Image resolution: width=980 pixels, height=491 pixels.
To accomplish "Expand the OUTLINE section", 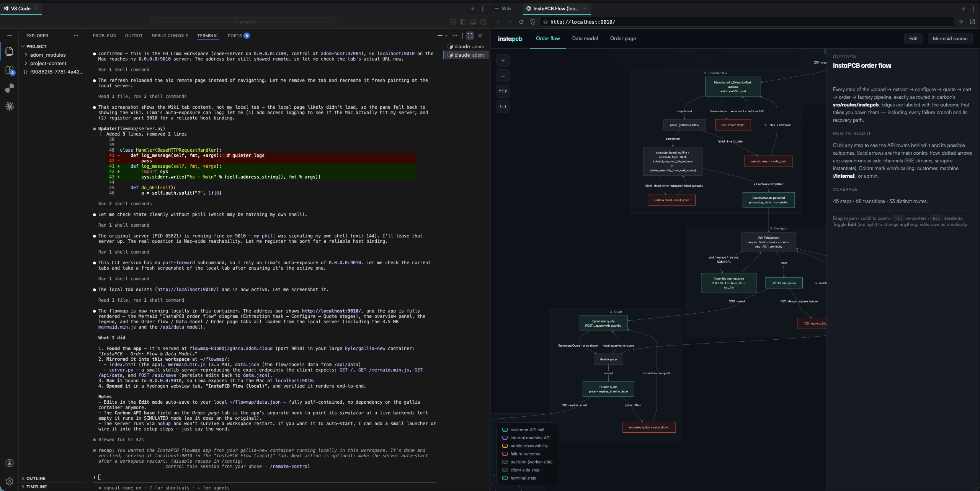I will [52, 478].
